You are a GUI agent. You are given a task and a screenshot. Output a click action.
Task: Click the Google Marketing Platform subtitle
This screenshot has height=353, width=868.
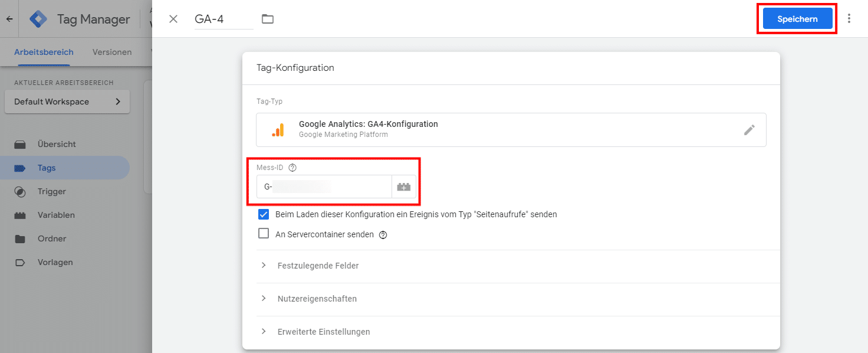(x=343, y=135)
